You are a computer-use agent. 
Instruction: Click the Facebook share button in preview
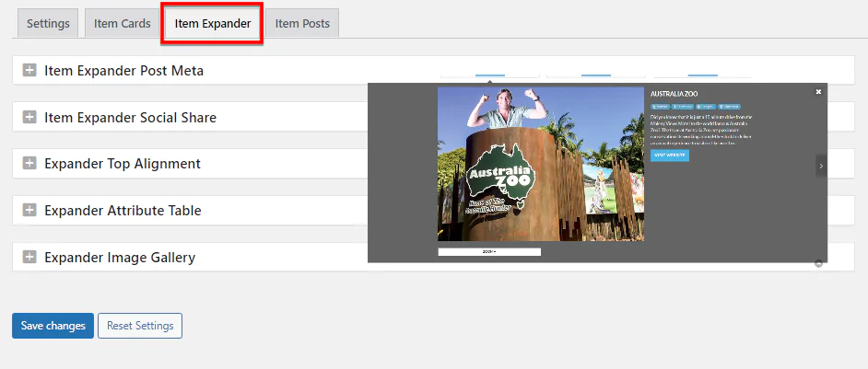tap(683, 106)
